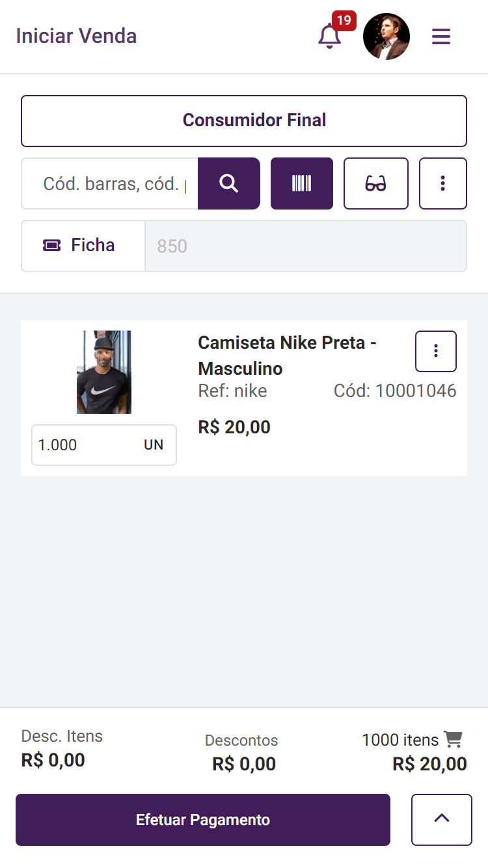Click the Iniciar Venda page title
Viewport: 488px width, 868px height.
[76, 36]
